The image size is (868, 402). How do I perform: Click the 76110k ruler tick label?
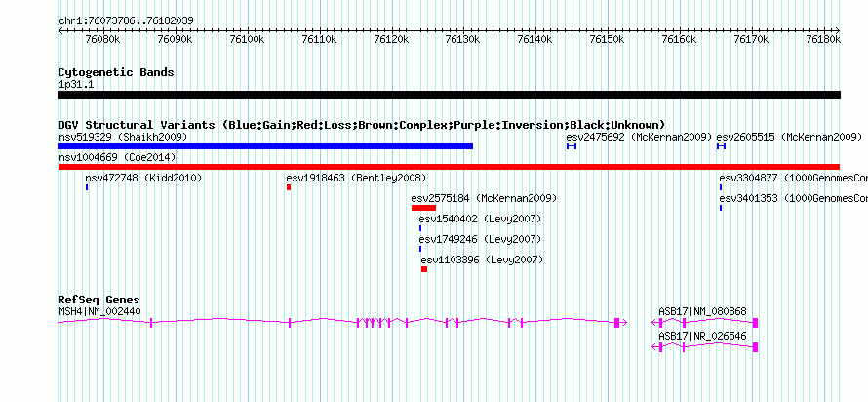(x=319, y=39)
